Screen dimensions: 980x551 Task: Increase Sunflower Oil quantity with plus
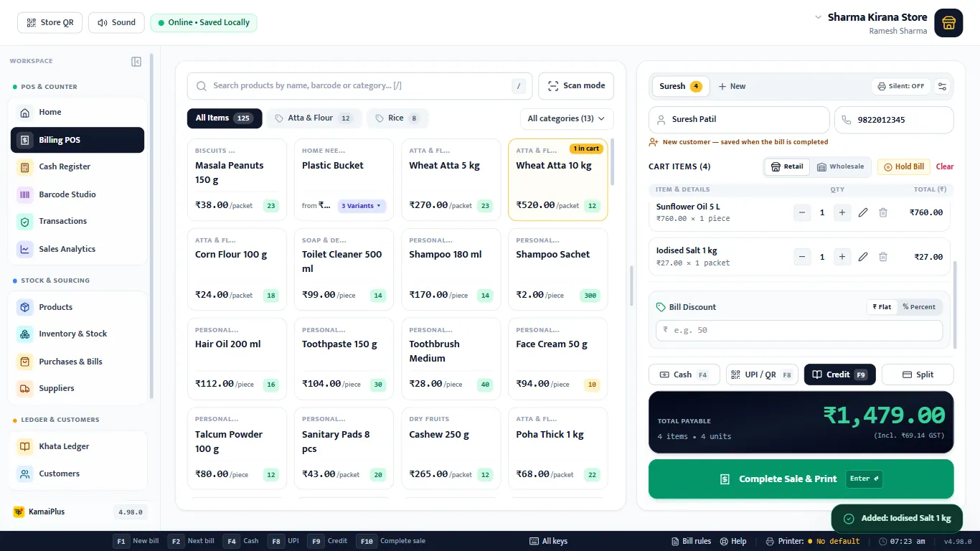[842, 212]
